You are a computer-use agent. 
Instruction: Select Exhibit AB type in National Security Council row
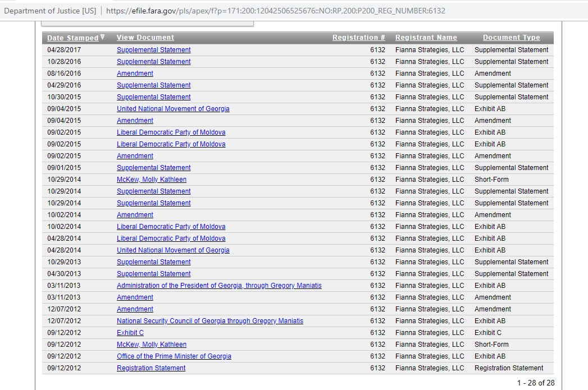click(490, 321)
